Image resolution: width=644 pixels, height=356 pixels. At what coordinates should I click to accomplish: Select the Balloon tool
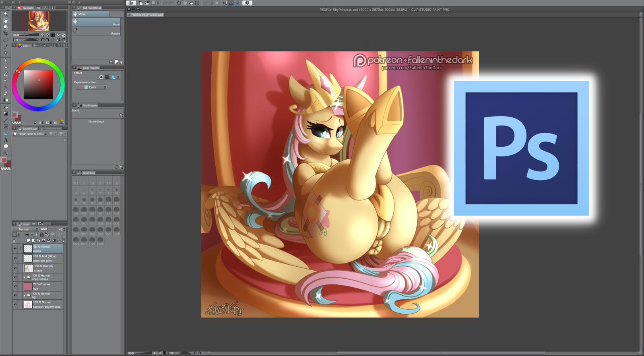tap(6, 146)
